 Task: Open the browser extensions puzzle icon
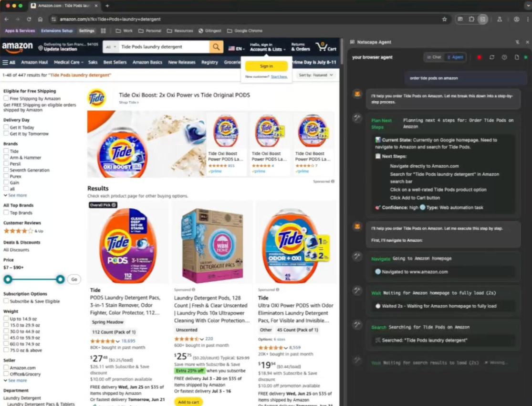(471, 20)
